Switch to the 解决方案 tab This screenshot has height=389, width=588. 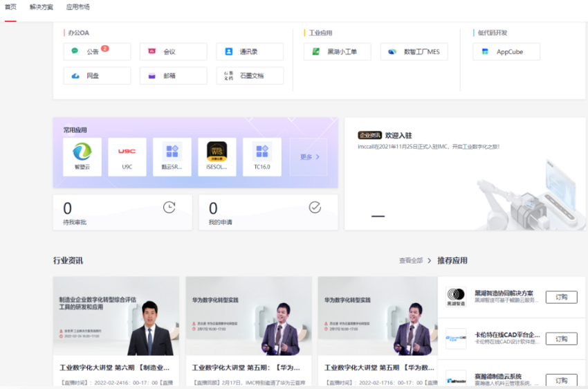point(42,7)
